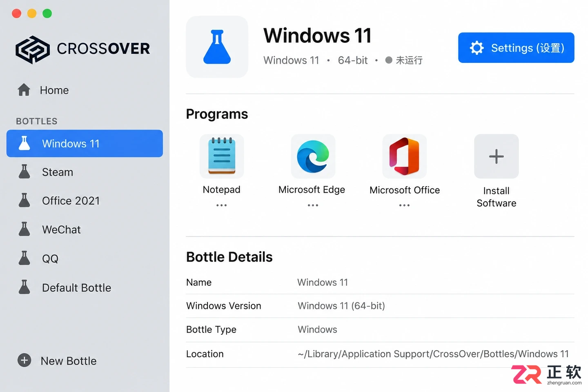Click the 未运行 status indicator
Image resolution: width=588 pixels, height=392 pixels.
[x=404, y=60]
